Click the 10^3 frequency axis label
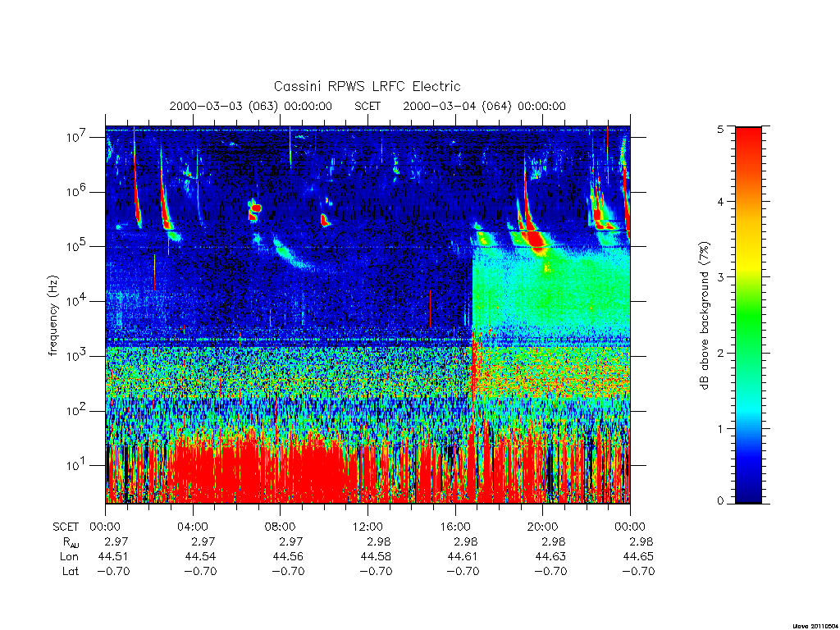 pos(77,356)
